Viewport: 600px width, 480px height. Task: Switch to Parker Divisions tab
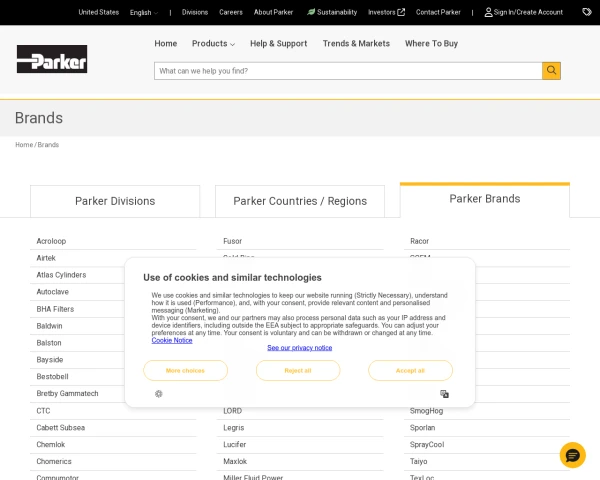coord(115,201)
